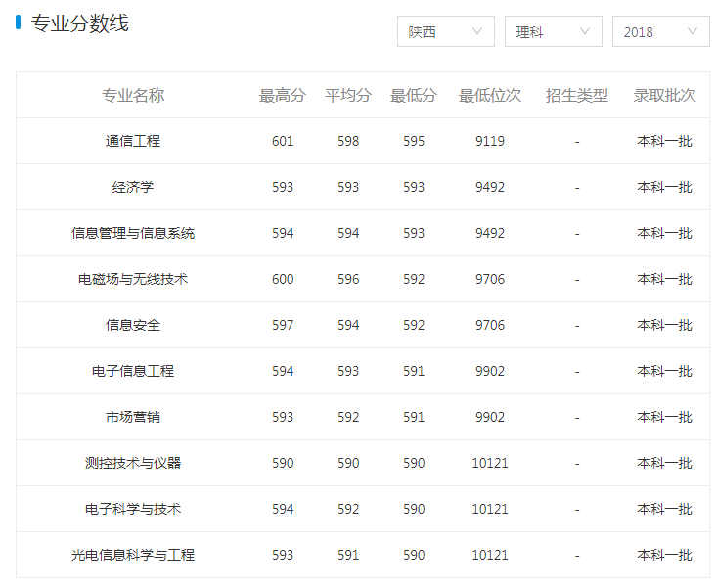
Task: Click the 录取批次 column header
Action: click(x=664, y=95)
